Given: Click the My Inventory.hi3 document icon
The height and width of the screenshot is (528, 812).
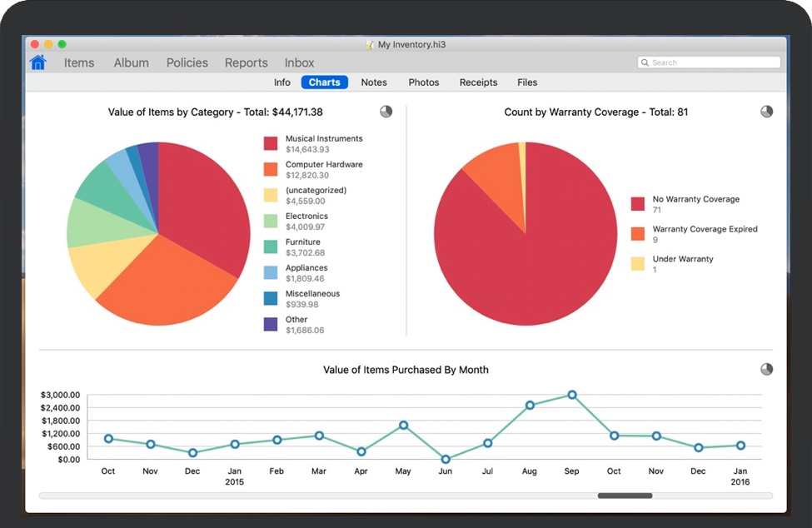Looking at the screenshot, I should click(x=370, y=44).
